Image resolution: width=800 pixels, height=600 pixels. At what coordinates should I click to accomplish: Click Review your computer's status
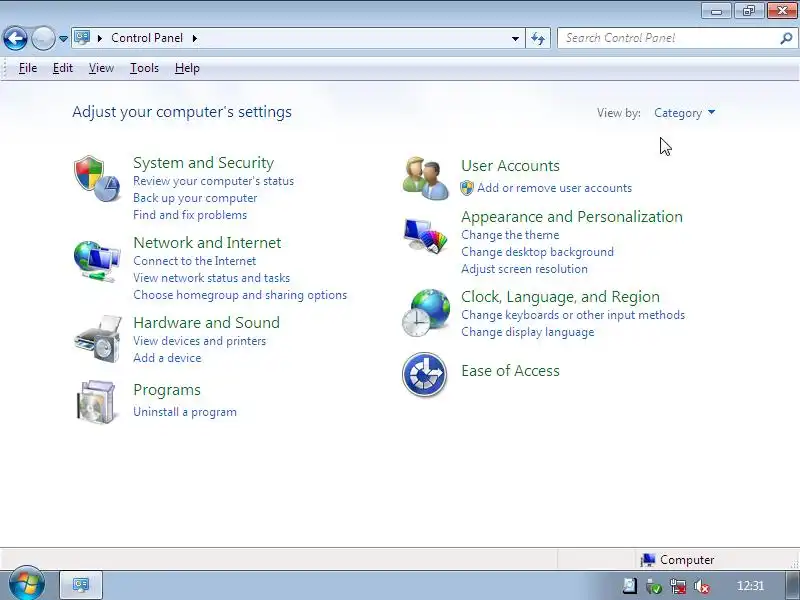(x=213, y=181)
